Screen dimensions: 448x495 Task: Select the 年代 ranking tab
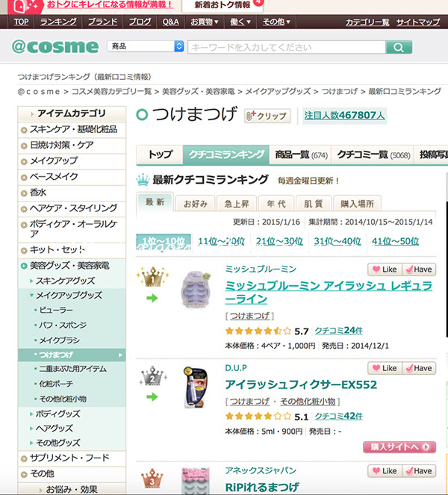(276, 204)
